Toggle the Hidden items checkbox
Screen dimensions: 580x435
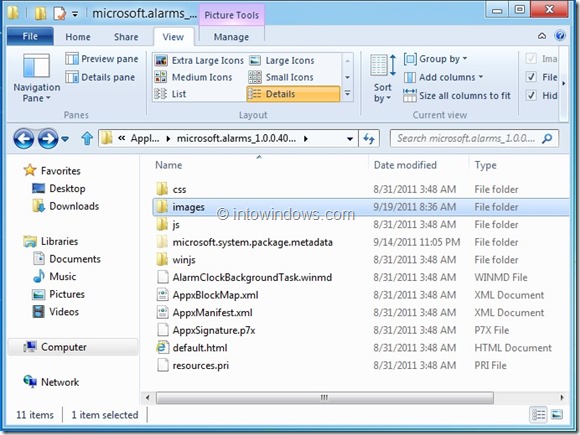(x=531, y=95)
